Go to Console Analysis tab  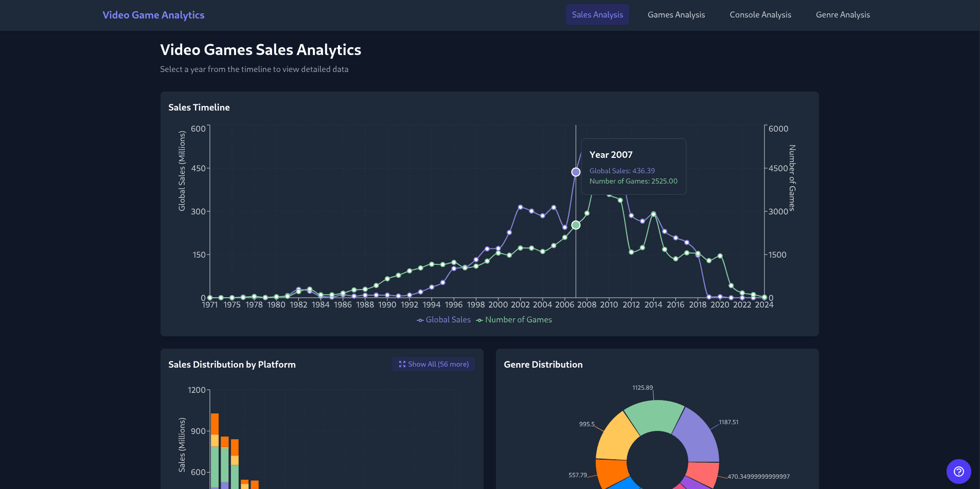click(760, 14)
